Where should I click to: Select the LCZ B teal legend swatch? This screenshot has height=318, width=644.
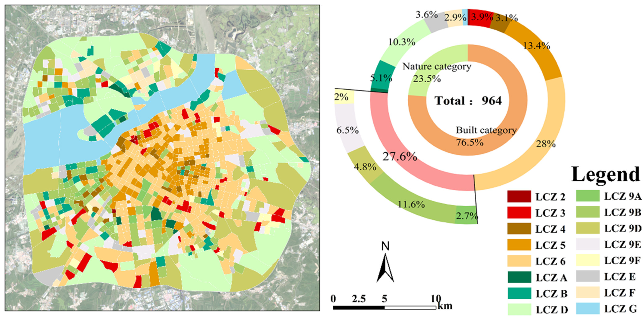(519, 293)
